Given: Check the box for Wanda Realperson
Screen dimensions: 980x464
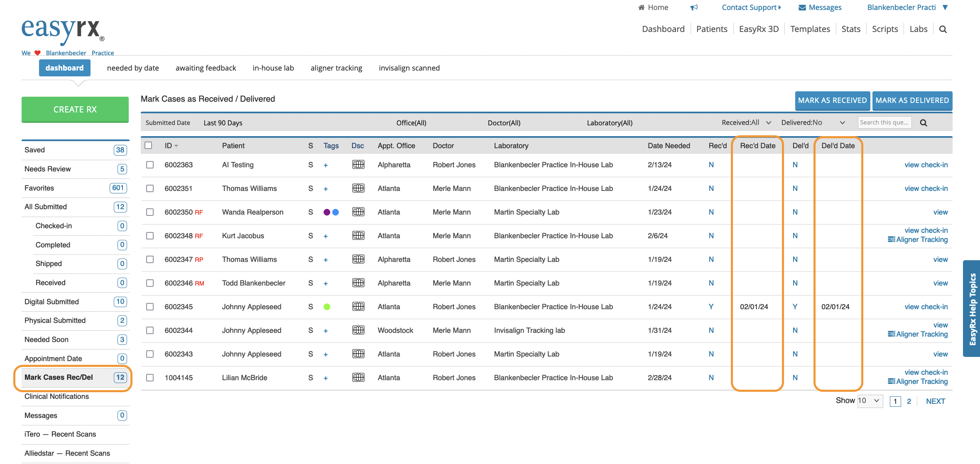Looking at the screenshot, I should point(150,212).
